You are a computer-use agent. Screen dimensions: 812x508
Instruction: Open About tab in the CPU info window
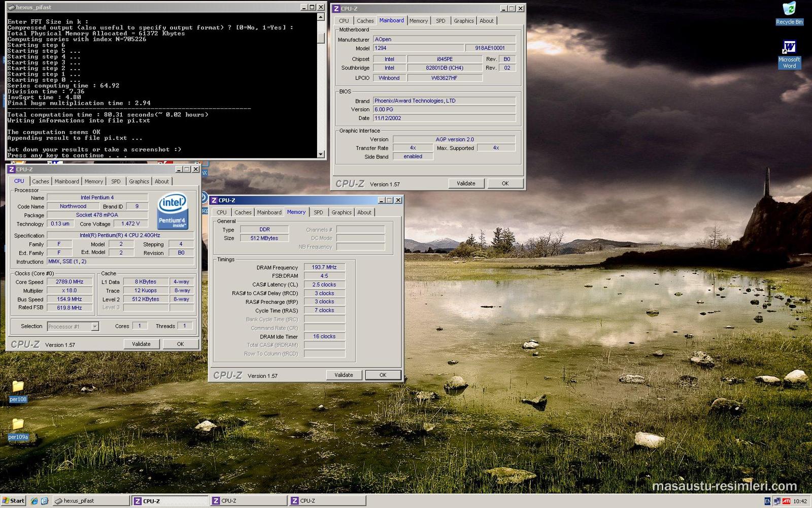click(162, 181)
